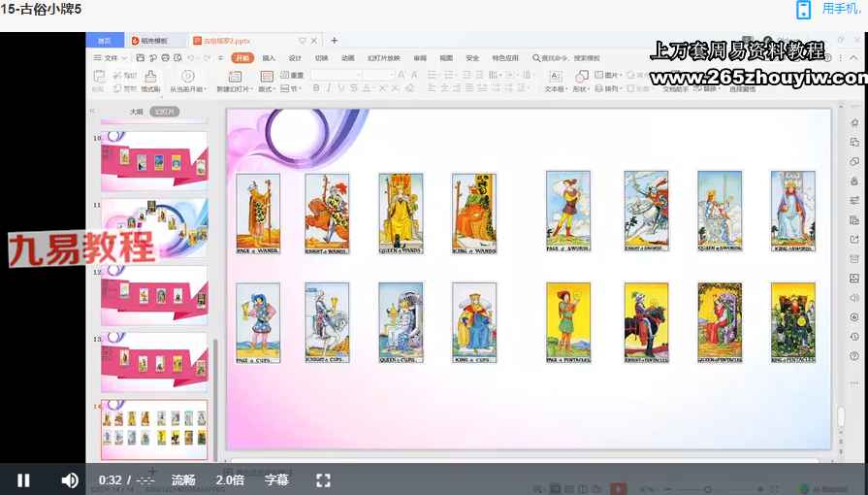The height and width of the screenshot is (495, 868).
Task: Select slide 10 thumbnail
Action: coord(154,160)
